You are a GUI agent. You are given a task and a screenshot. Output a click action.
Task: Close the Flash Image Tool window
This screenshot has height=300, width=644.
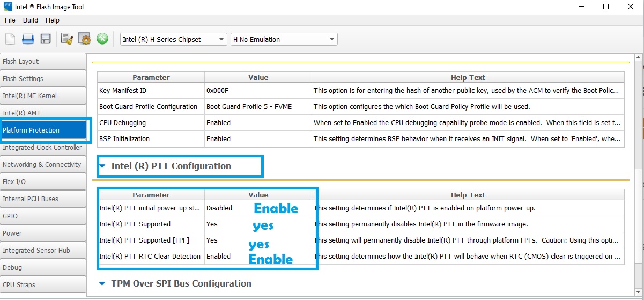(631, 7)
